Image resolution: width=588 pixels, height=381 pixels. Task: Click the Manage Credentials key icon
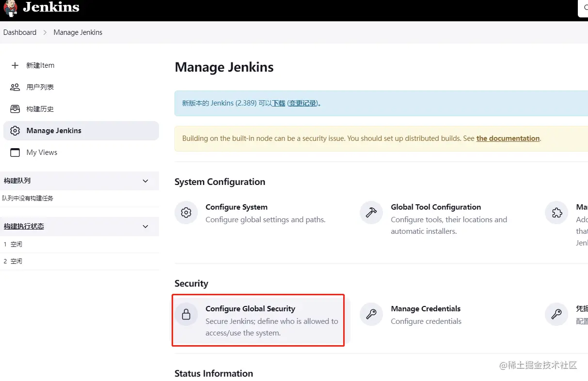pyautogui.click(x=371, y=314)
